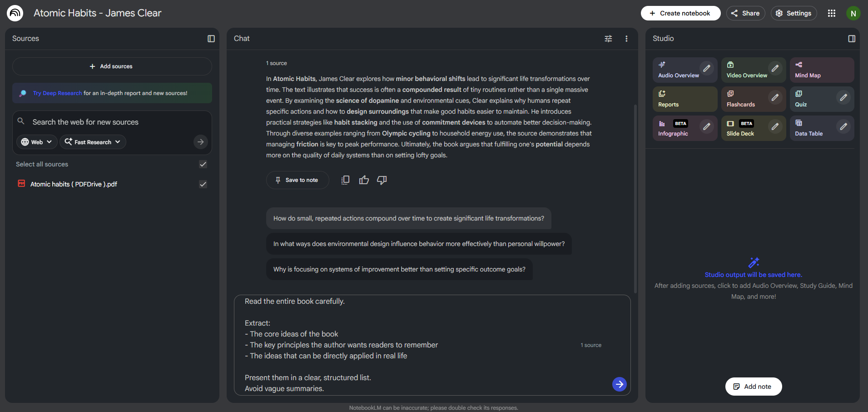Click the Add sources button
Screen dimensions: 868x412
pos(112,66)
